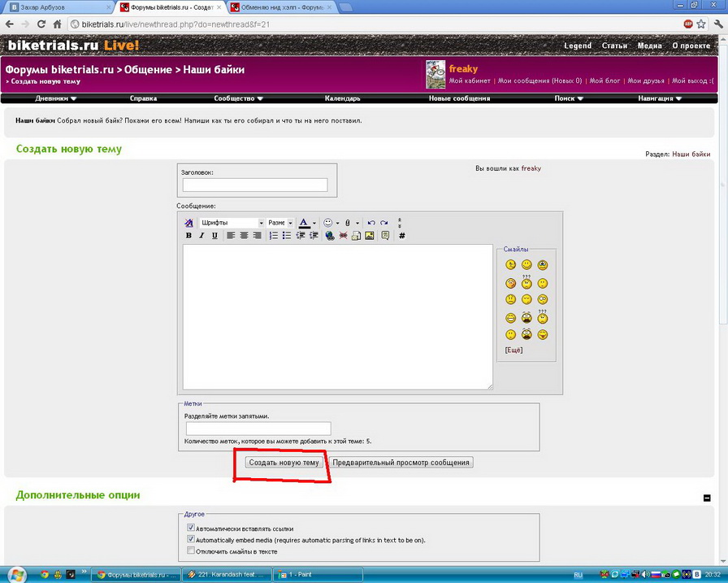
Task: Click the 'Создать новую тему' submit button
Action: click(284, 462)
